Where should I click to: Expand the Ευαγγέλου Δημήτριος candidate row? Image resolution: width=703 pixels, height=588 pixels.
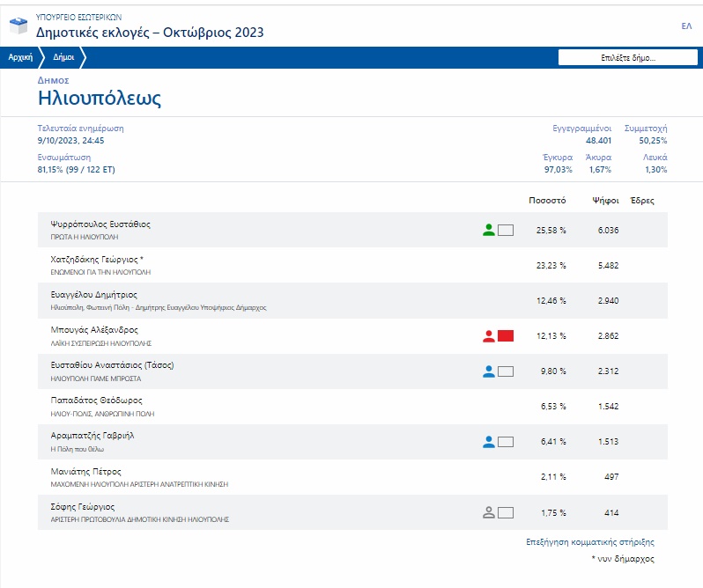352,300
